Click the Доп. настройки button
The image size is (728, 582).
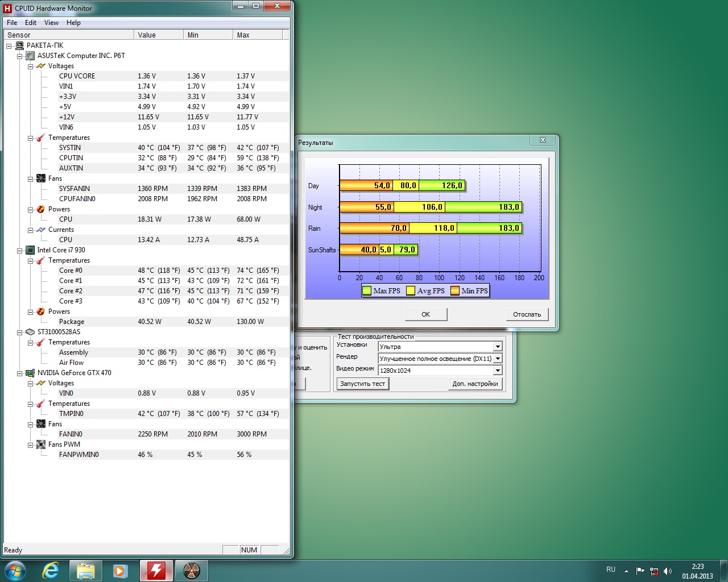pyautogui.click(x=475, y=384)
